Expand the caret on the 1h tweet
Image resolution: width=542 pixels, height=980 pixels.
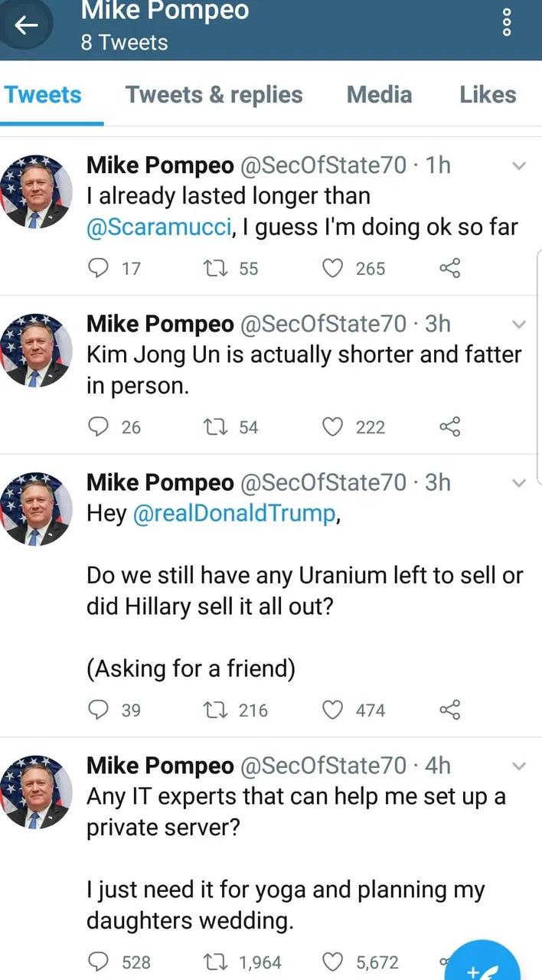(x=518, y=166)
